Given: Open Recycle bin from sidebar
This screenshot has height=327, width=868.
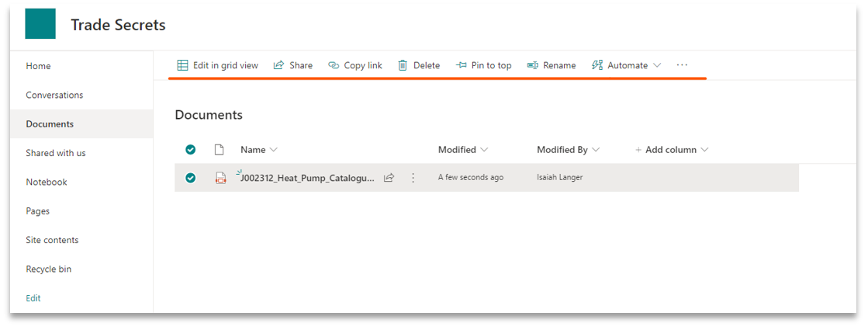Looking at the screenshot, I should pyautogui.click(x=48, y=269).
